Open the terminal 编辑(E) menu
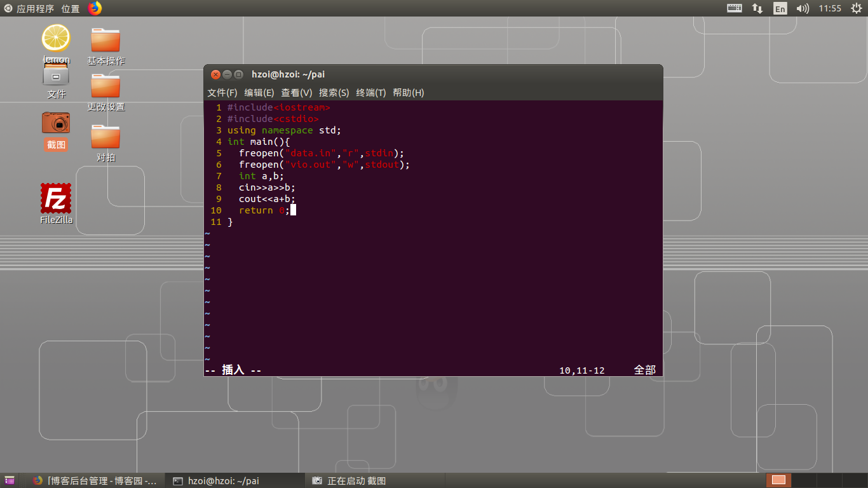 coord(259,93)
